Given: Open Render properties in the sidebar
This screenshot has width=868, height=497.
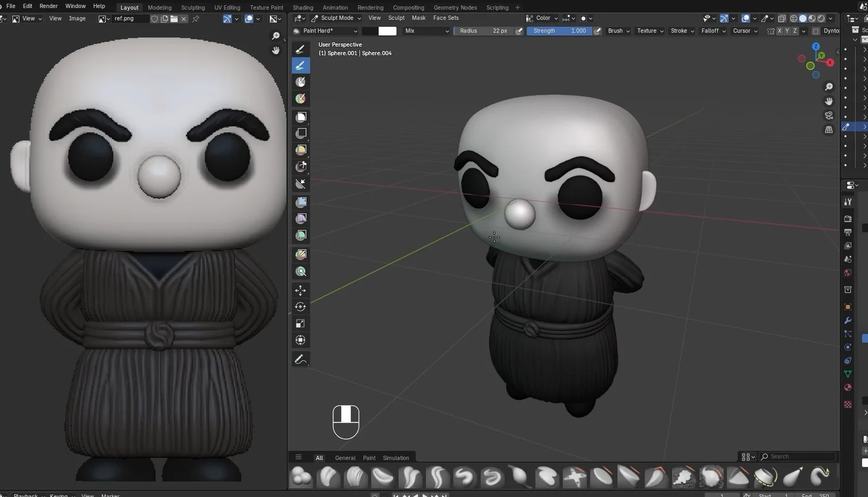Looking at the screenshot, I should 848,219.
